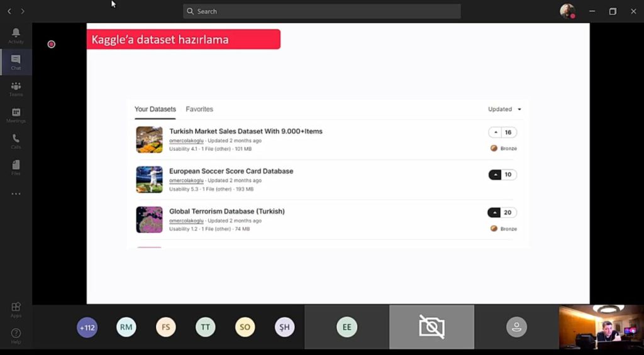
Task: Navigate back with the left arrow
Action: point(9,11)
